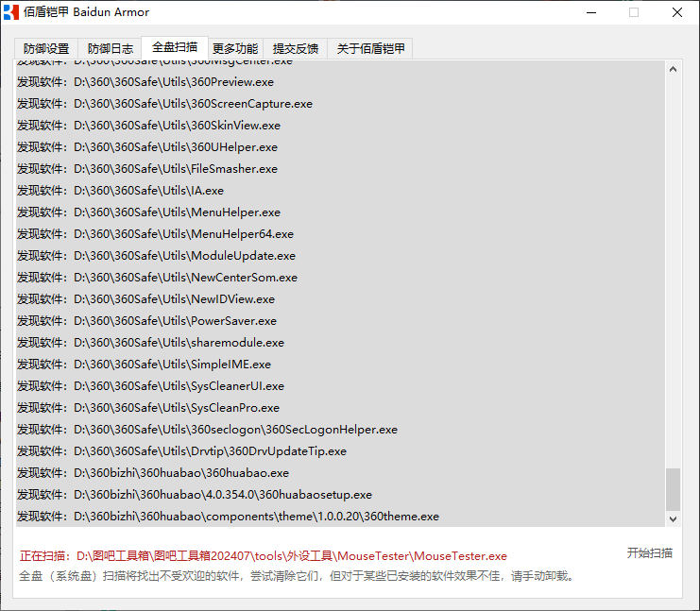
Task: Click the 开始扫描 button
Action: click(x=650, y=553)
